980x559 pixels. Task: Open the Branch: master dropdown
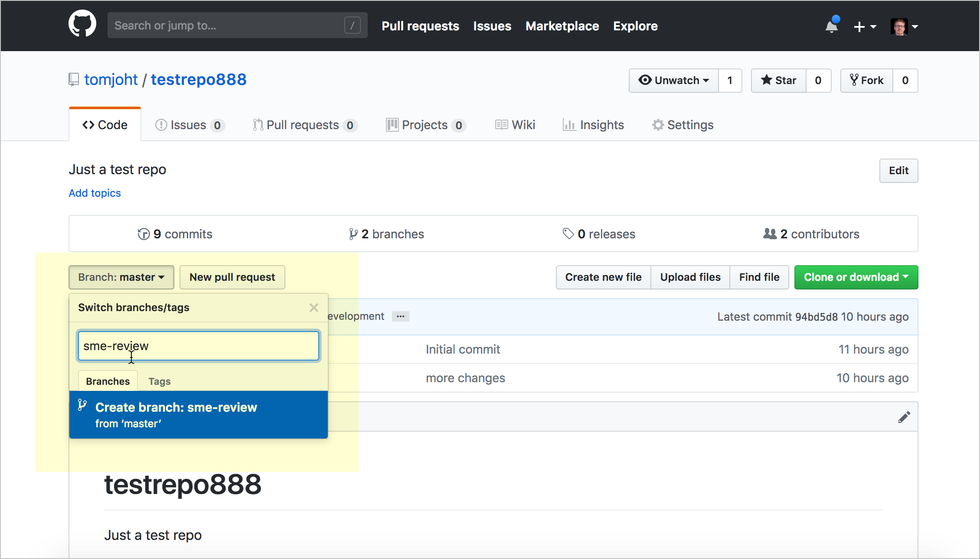tap(121, 277)
